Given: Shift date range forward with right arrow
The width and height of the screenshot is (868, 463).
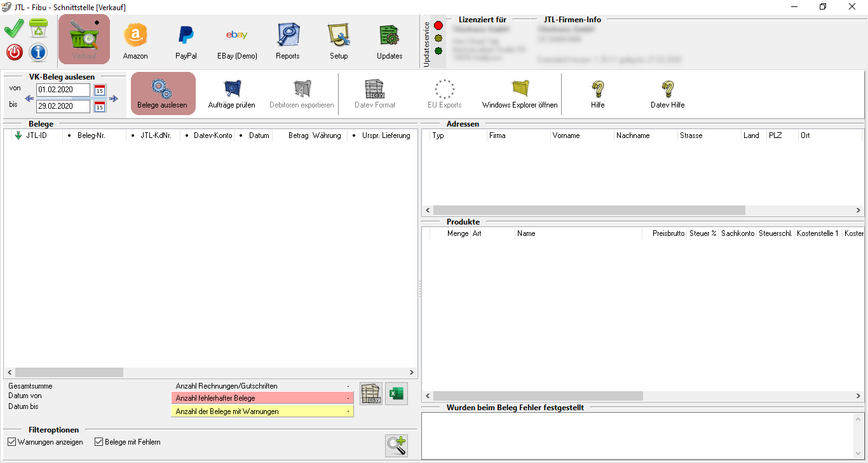Looking at the screenshot, I should (x=114, y=99).
